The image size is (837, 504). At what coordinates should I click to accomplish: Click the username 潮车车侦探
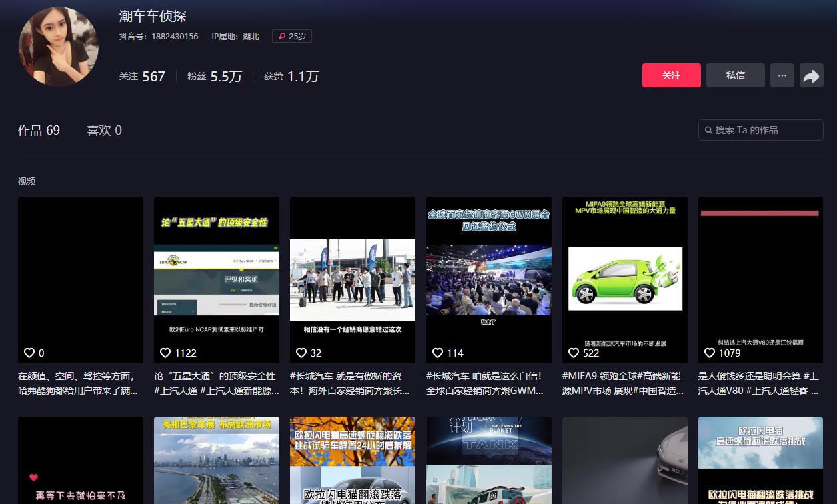pos(153,16)
